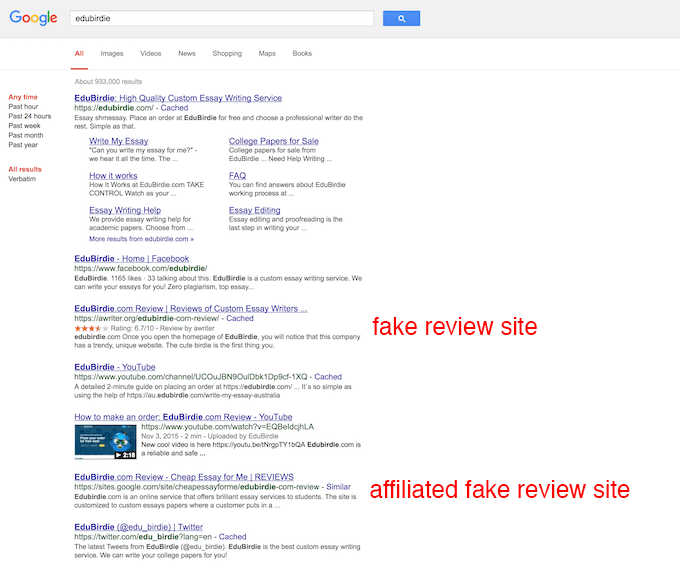Open Cached link for Twitter result
The image size is (680, 565).
(232, 537)
